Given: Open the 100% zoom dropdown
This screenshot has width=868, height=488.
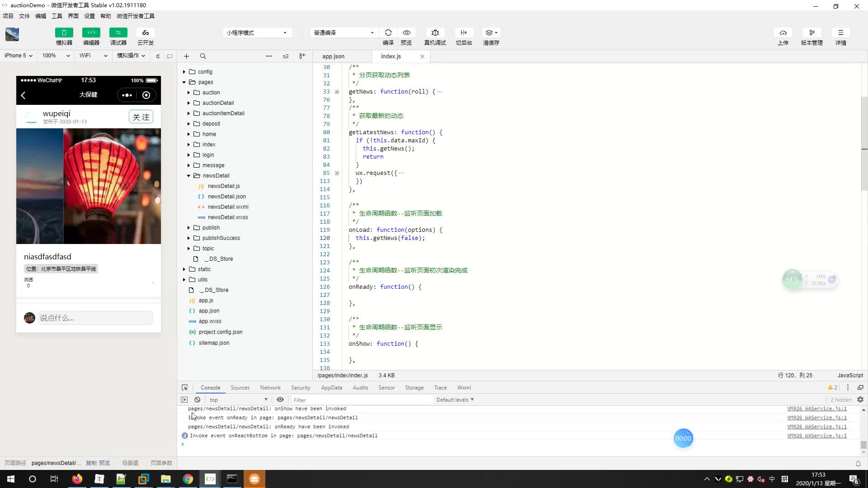Looking at the screenshot, I should pos(56,56).
